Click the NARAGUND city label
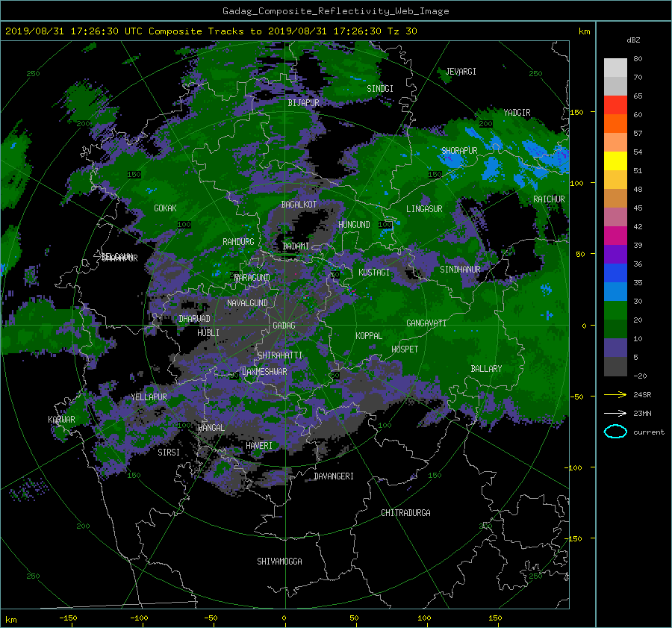 [x=252, y=278]
